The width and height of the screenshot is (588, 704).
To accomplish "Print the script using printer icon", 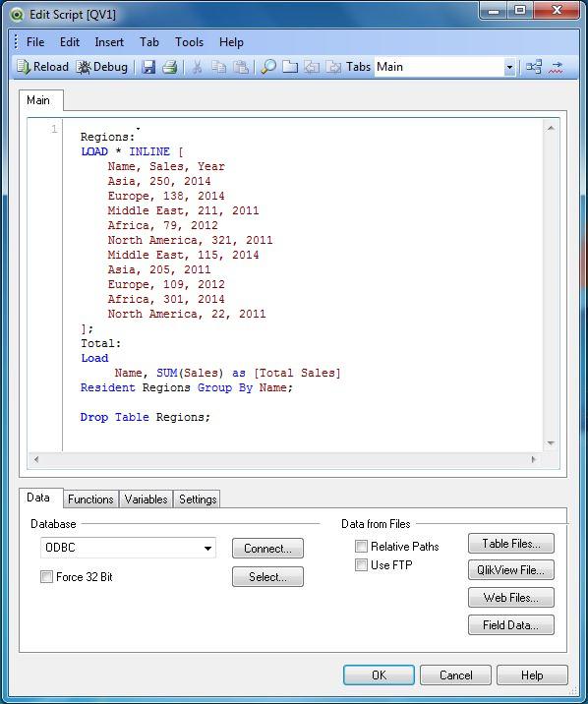I will click(170, 67).
